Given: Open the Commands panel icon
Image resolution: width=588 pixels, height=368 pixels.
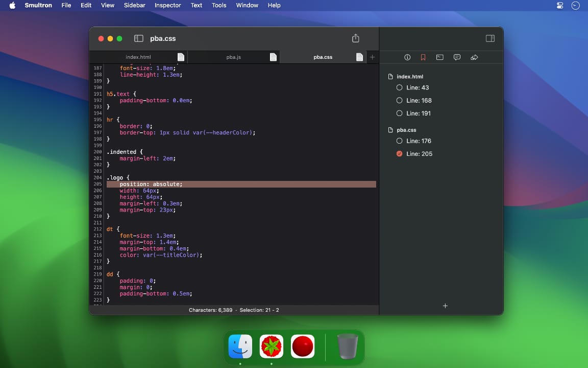Looking at the screenshot, I should [x=439, y=57].
